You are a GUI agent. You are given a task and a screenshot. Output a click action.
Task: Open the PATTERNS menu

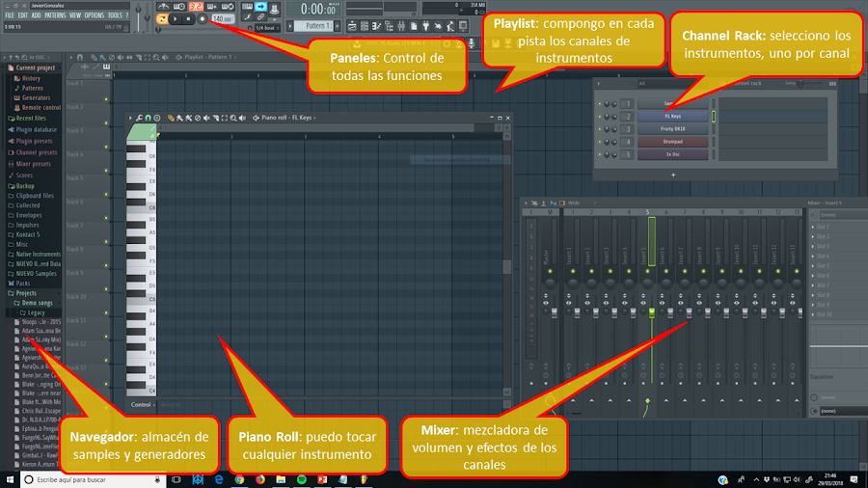[x=55, y=15]
